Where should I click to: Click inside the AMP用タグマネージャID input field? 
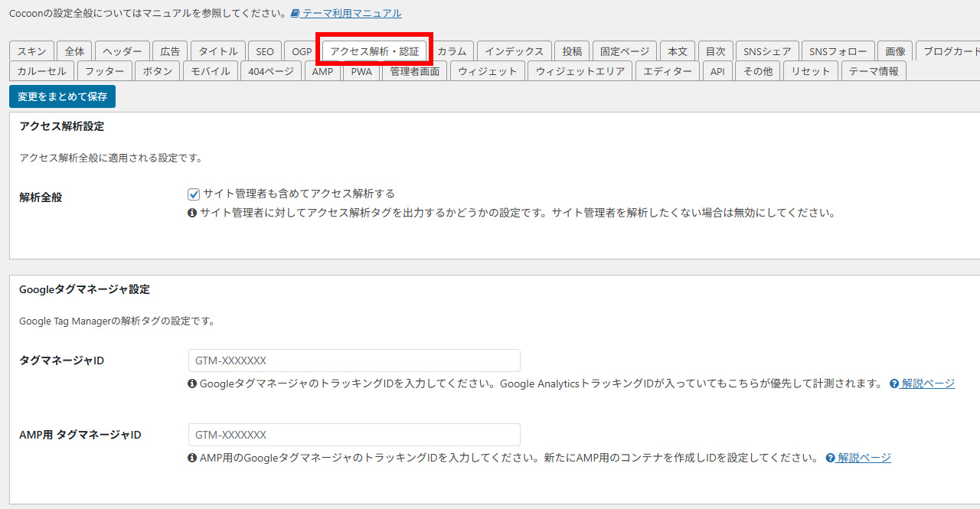pos(354,434)
